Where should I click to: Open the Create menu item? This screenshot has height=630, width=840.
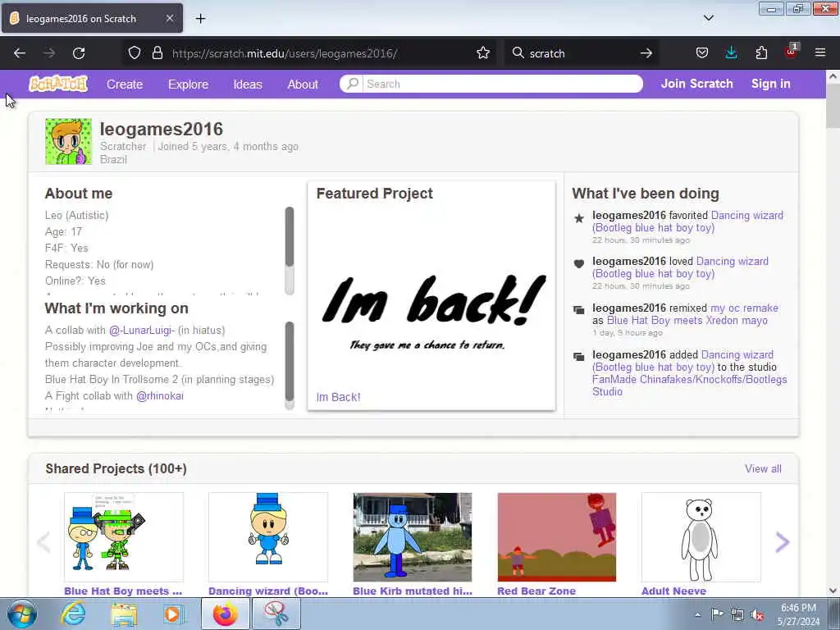[x=125, y=84]
